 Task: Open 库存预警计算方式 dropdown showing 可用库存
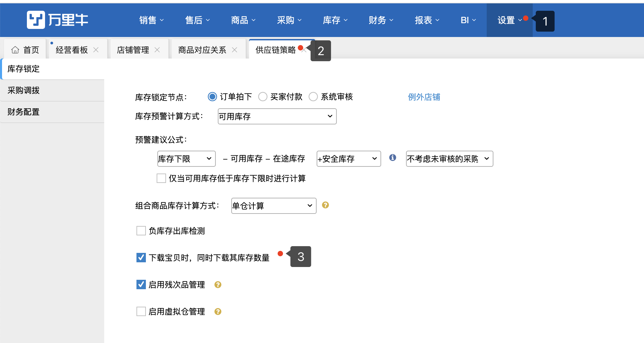pyautogui.click(x=277, y=116)
